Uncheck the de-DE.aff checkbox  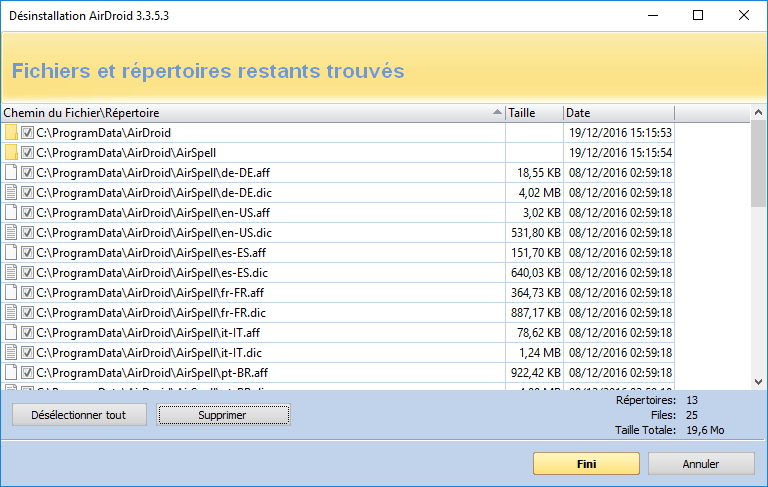[27, 172]
